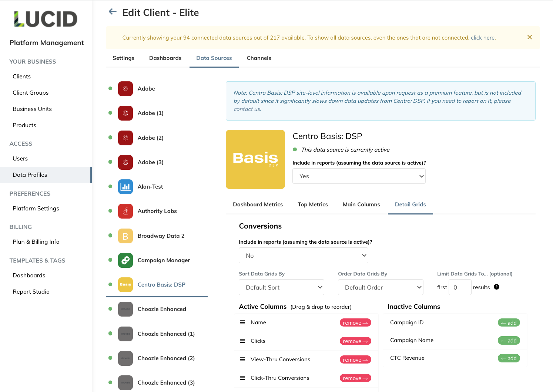The height and width of the screenshot is (392, 553).
Task: Switch to the Channels tab
Action: click(x=259, y=58)
